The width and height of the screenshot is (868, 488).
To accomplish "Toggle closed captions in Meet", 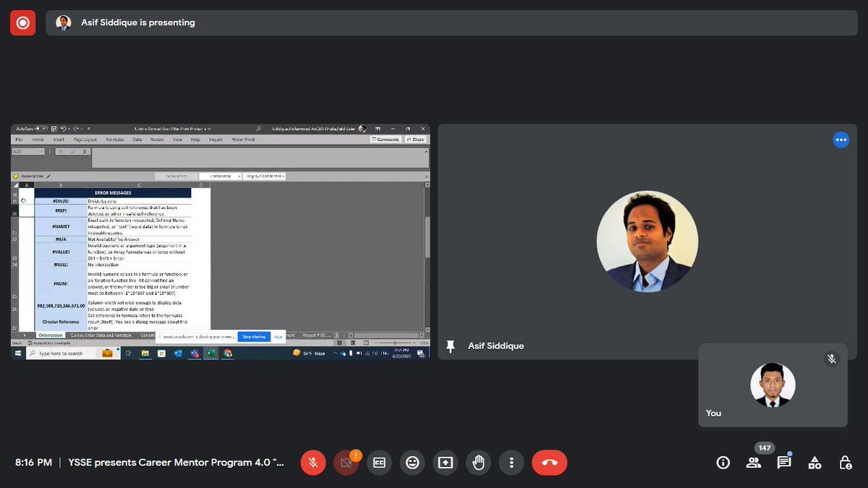I will (x=379, y=463).
